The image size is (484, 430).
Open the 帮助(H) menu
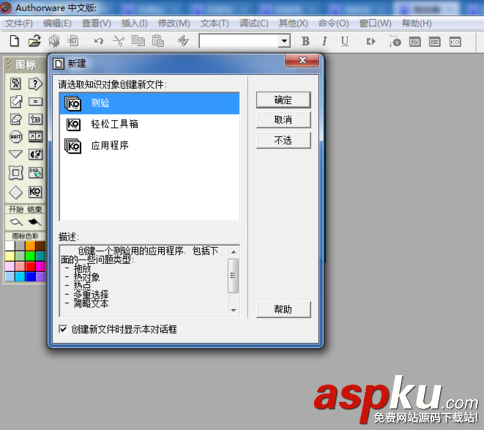click(x=417, y=23)
